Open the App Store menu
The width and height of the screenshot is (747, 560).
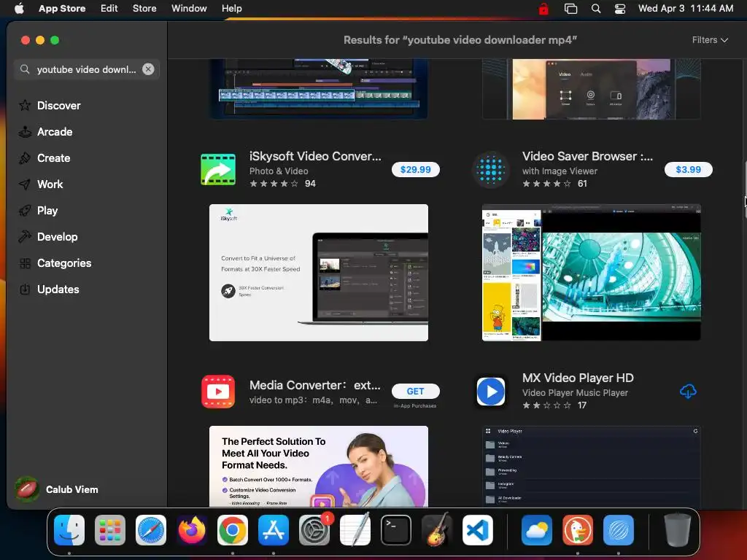(62, 8)
